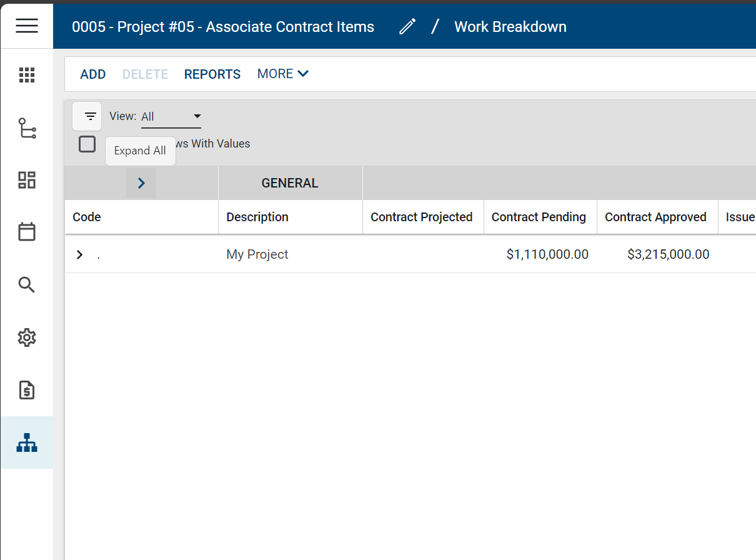Expand the MORE dropdown menu
Viewport: 756px width, 560px height.
coord(282,74)
